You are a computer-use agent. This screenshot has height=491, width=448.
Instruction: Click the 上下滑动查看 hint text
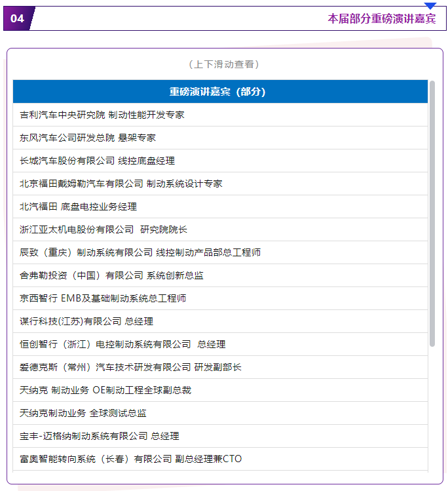pos(223,64)
